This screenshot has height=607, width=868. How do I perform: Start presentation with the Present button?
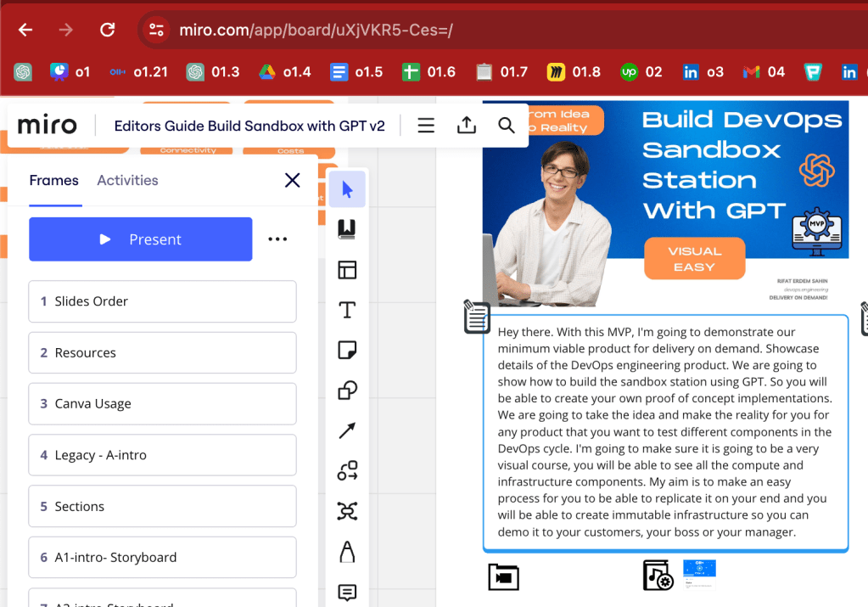click(141, 239)
